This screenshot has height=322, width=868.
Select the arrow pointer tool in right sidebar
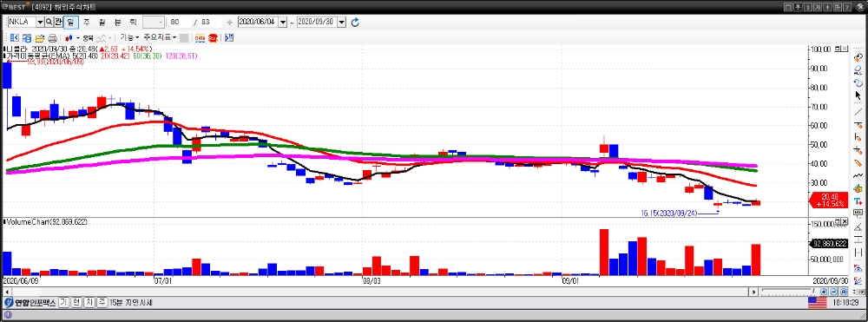[x=858, y=95]
